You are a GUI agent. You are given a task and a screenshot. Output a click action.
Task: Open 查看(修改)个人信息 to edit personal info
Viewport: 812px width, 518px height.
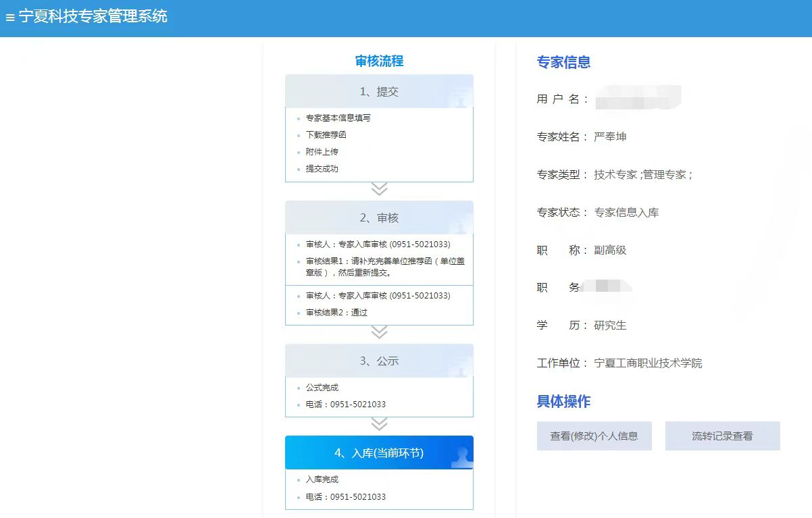(x=594, y=436)
